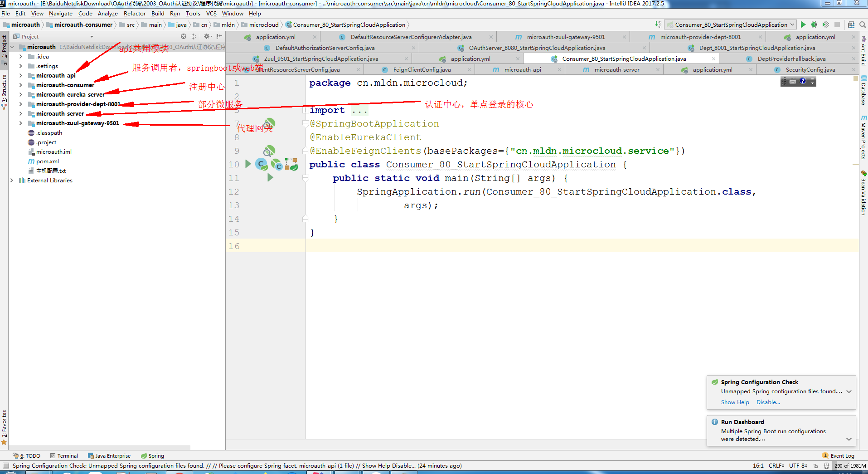
Task: Run with Coverage using the toolbar icon
Action: 826,24
